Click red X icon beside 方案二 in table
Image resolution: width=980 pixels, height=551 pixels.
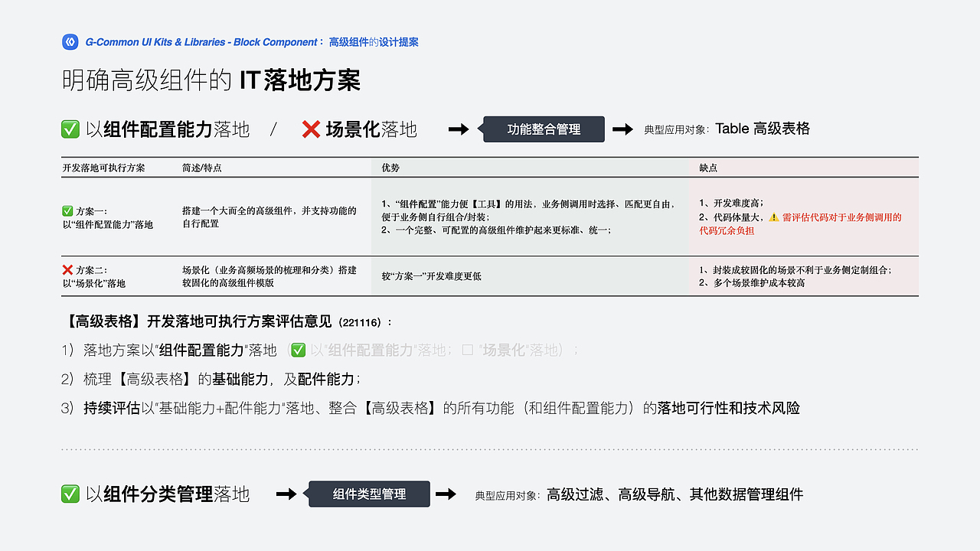tap(67, 270)
